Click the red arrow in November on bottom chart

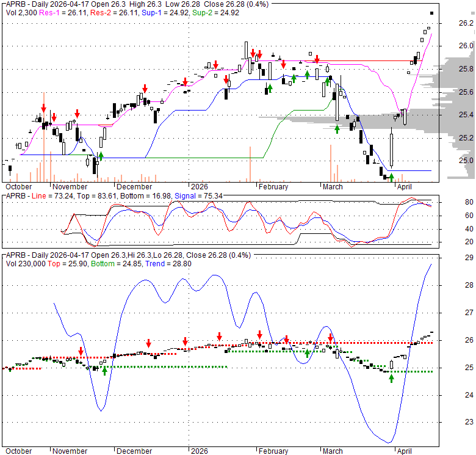(81, 351)
